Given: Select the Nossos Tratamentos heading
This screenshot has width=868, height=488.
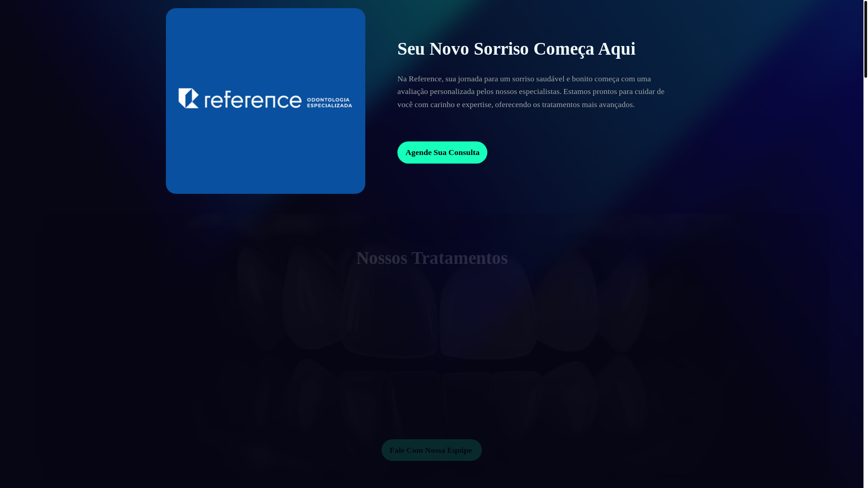Looking at the screenshot, I should tap(432, 258).
